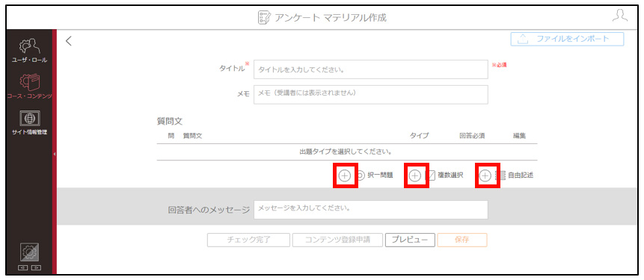Click the アンケート マテリアル作成 page title
This screenshot has width=644, height=280.
click(x=331, y=18)
